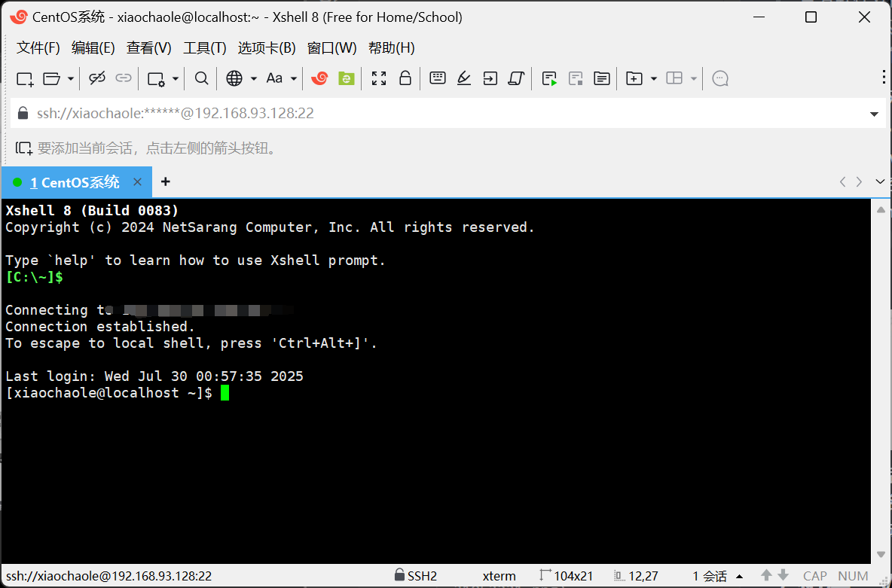Open the 窗口(W) menu
The width and height of the screenshot is (892, 588).
tap(332, 47)
